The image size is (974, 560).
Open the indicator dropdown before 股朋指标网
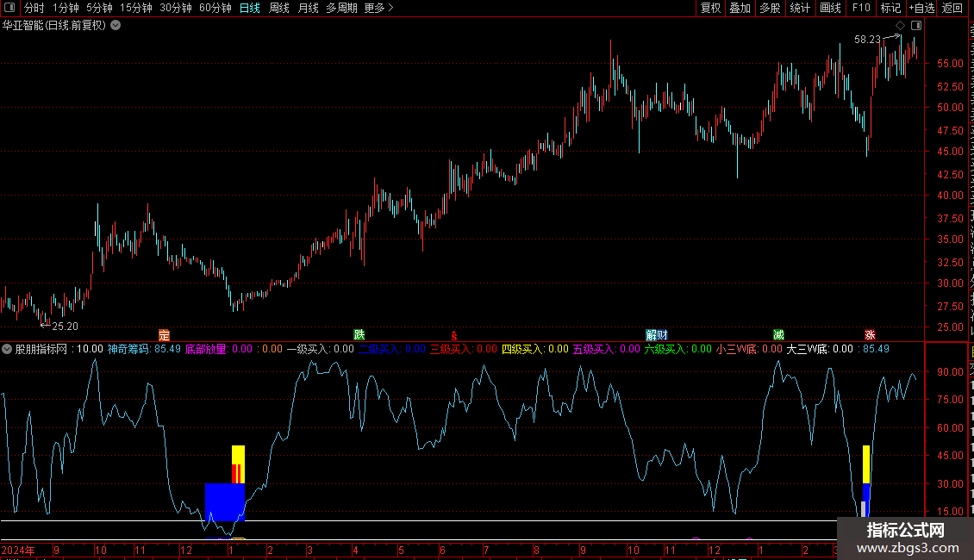(7, 349)
